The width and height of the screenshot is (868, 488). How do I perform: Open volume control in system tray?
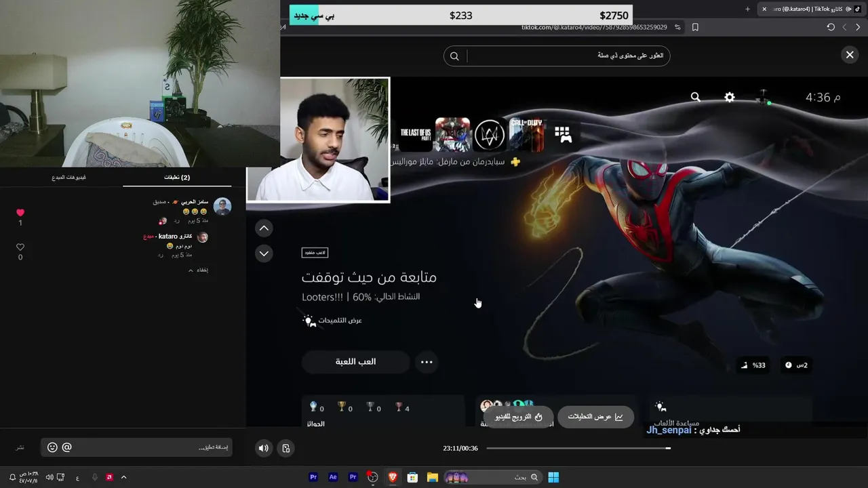click(50, 477)
